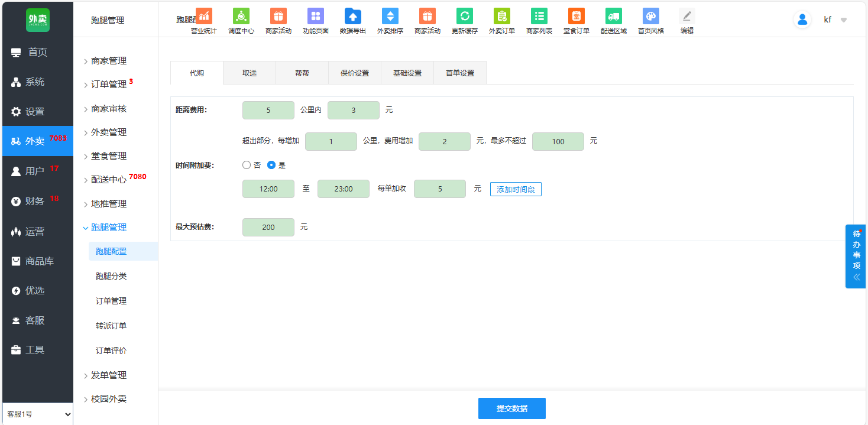Open the 配送区域 truck icon
Image resolution: width=868 pixels, height=425 pixels.
pos(614,17)
